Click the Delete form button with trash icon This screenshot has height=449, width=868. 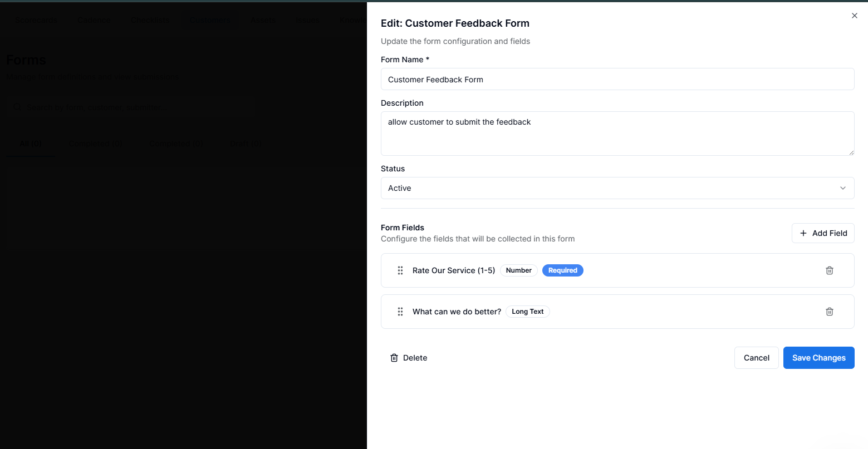(409, 358)
